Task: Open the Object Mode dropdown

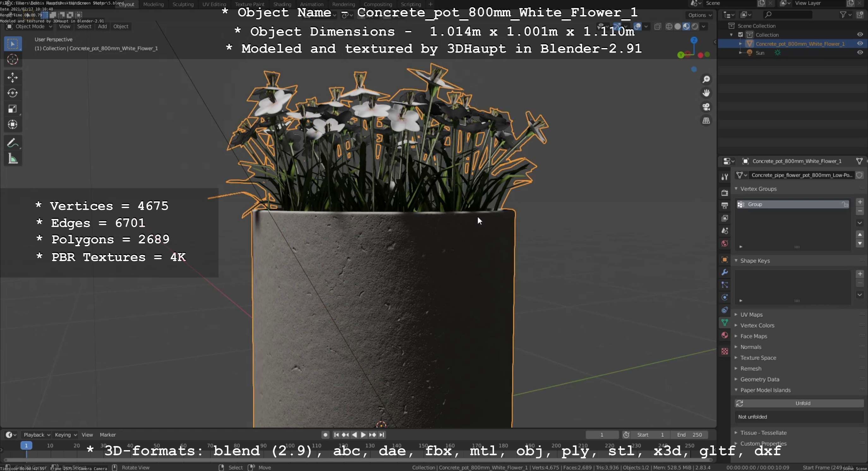Action: 29,27
